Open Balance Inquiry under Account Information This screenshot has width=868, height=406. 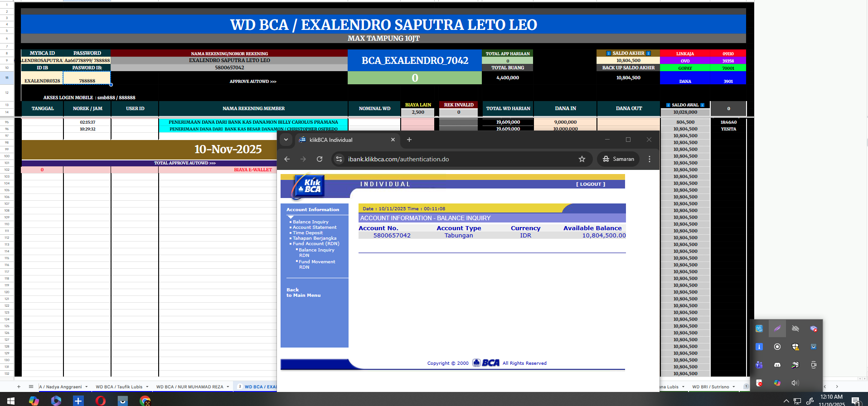point(310,222)
